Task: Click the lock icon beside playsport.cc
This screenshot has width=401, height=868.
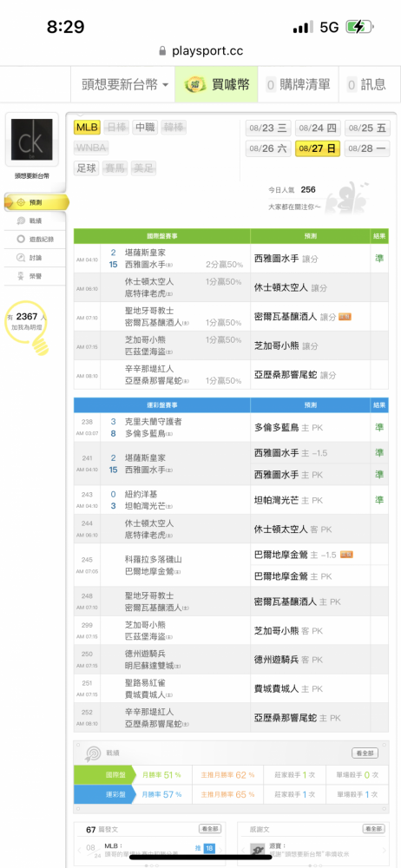Action: pyautogui.click(x=162, y=51)
